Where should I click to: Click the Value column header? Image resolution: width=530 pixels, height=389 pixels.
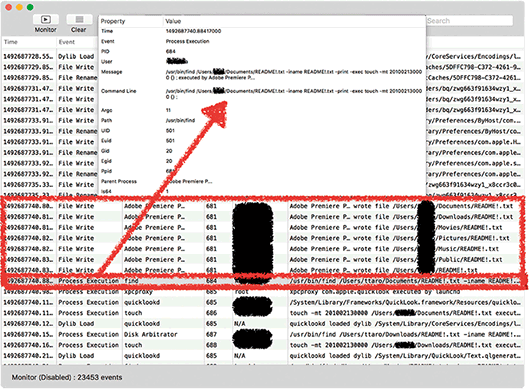pyautogui.click(x=173, y=21)
